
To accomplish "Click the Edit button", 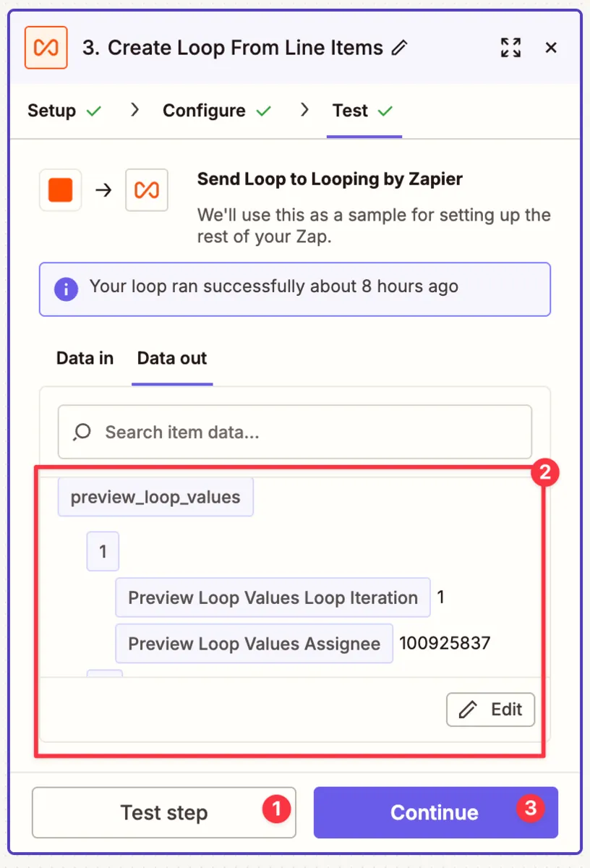I will [490, 710].
